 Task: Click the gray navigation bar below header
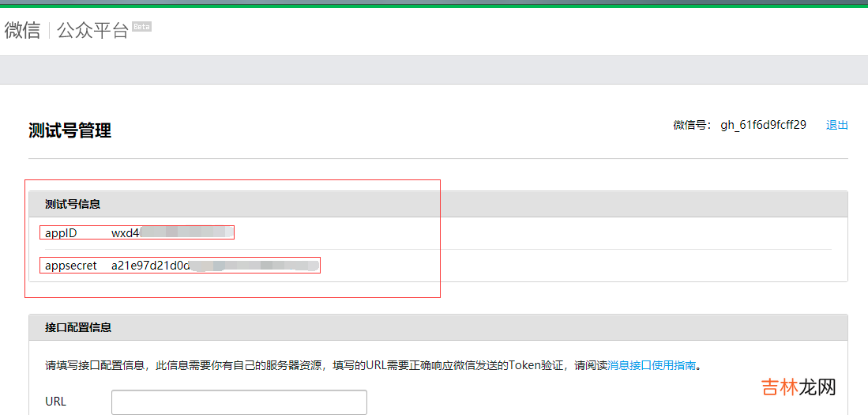tap(434, 70)
